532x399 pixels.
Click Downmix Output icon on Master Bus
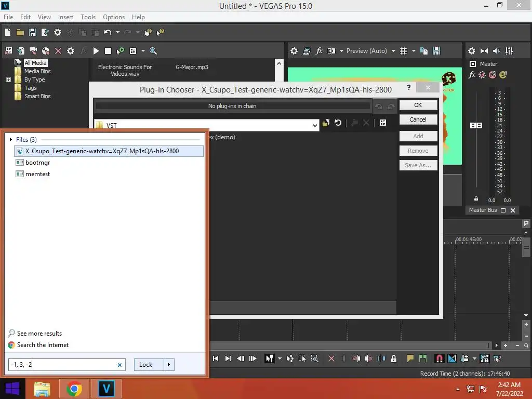click(x=484, y=51)
